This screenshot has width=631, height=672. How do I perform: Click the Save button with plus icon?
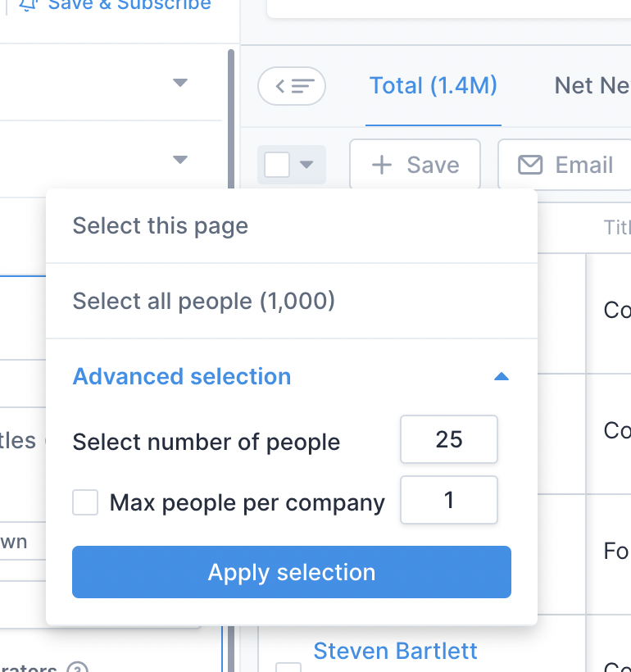pos(415,165)
